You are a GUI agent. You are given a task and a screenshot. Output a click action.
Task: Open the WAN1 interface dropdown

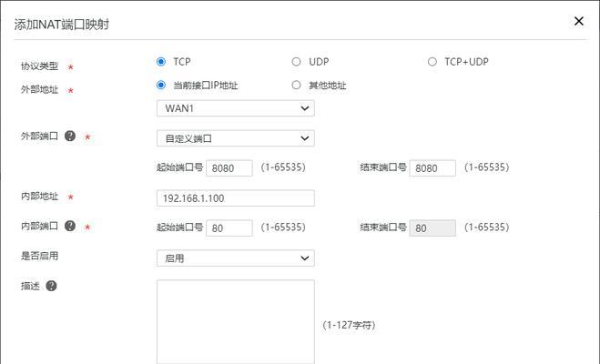click(x=236, y=108)
